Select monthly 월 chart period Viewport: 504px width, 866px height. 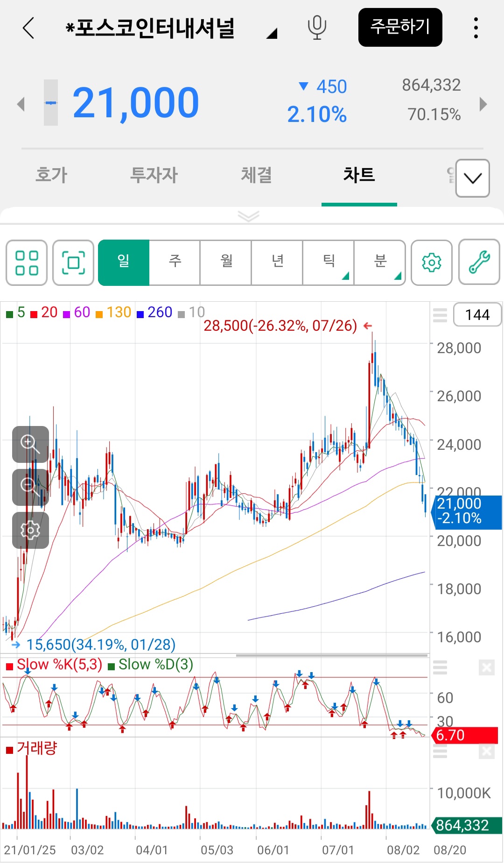tap(226, 263)
